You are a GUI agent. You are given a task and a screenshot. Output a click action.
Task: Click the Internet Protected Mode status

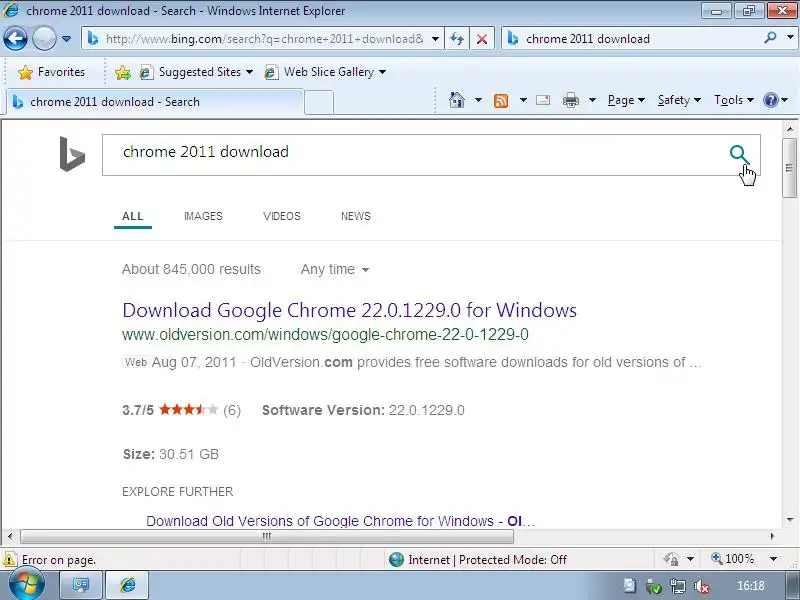pos(478,560)
